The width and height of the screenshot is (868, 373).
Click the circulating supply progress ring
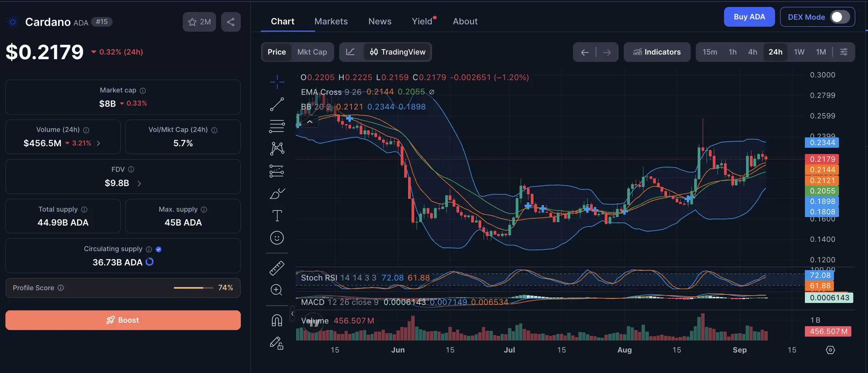149,262
